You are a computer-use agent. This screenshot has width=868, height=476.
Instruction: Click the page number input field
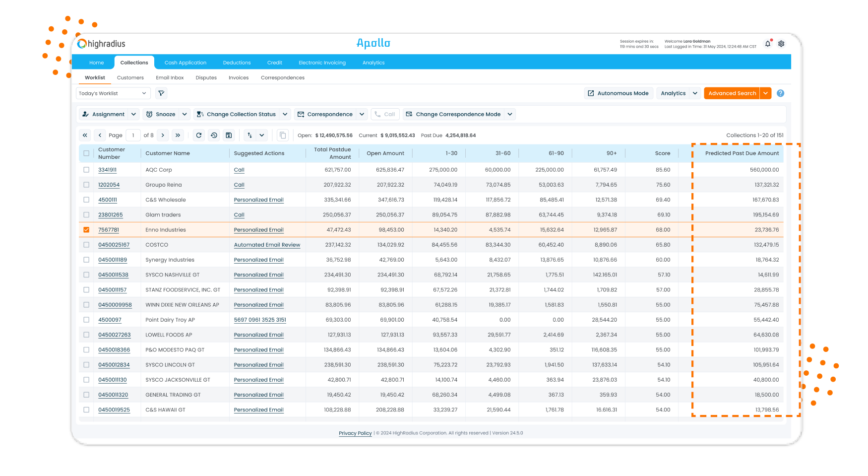[133, 135]
